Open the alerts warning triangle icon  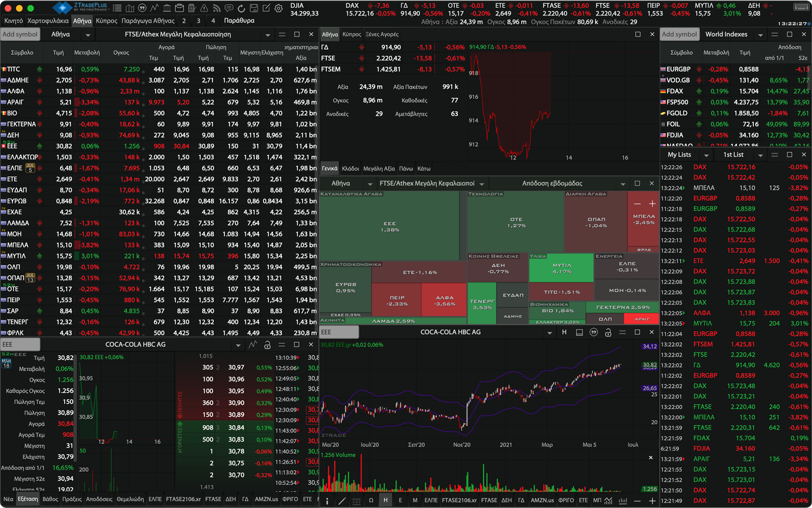204,8
